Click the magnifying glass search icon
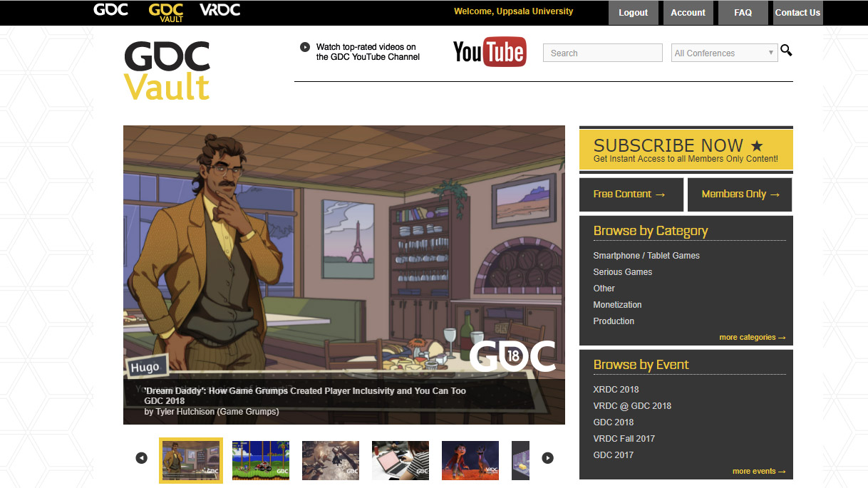868x488 pixels. click(786, 50)
